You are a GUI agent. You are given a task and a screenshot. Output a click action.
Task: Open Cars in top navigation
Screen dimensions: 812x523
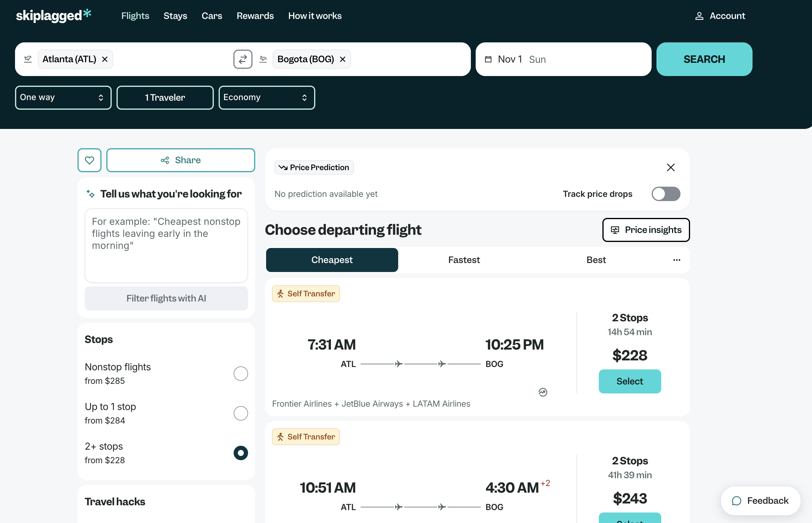pyautogui.click(x=212, y=16)
